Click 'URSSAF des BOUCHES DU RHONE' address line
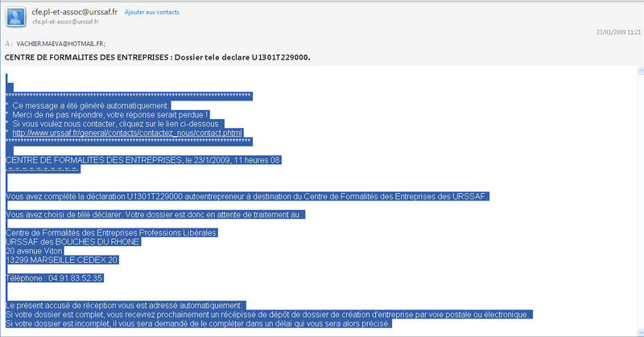Image resolution: width=644 pixels, height=337 pixels. pyautogui.click(x=73, y=241)
